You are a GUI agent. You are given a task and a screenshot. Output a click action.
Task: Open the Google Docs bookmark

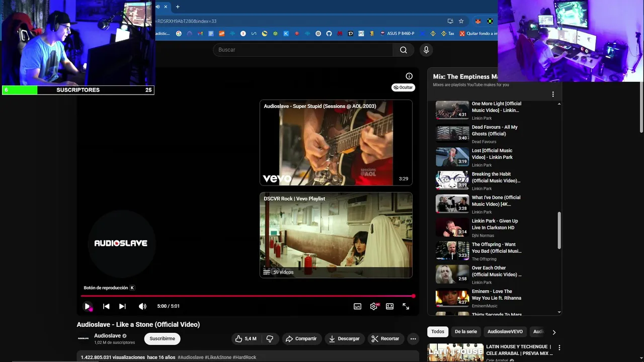tap(211, 34)
